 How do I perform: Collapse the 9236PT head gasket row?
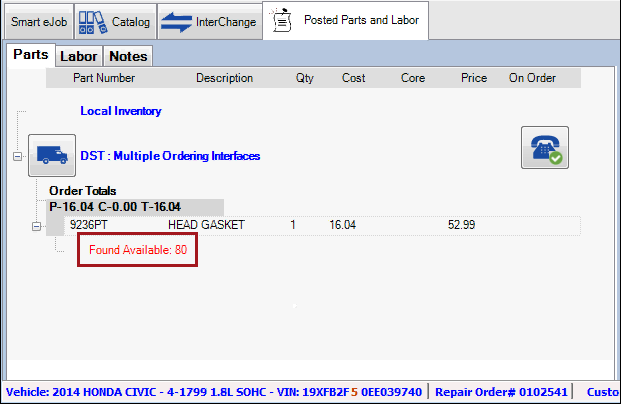(x=36, y=226)
